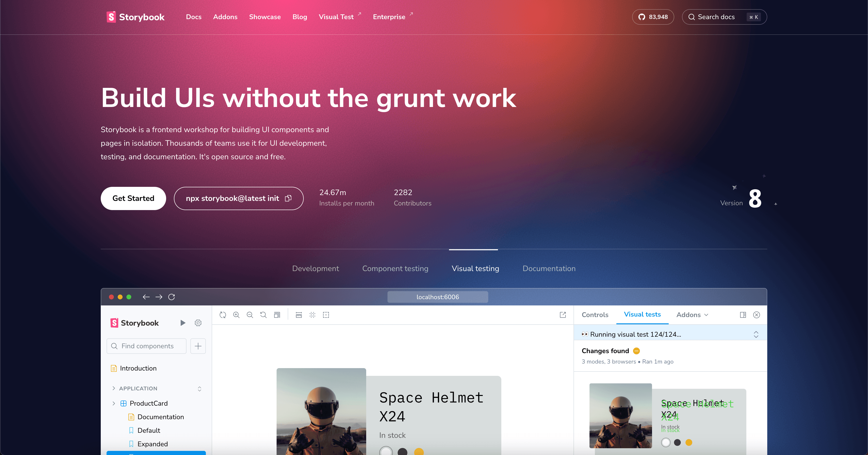
Task: Reset zoom in the preview toolbar
Action: (263, 315)
